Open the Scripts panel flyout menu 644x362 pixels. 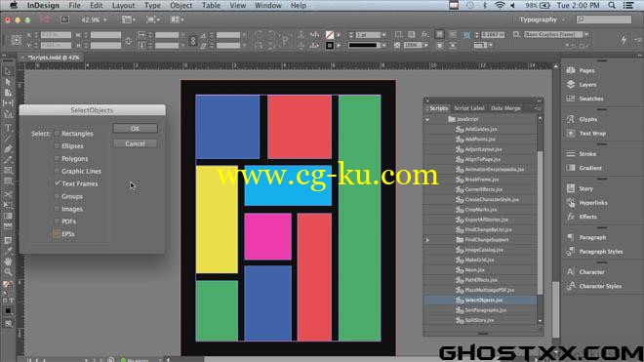(538, 108)
